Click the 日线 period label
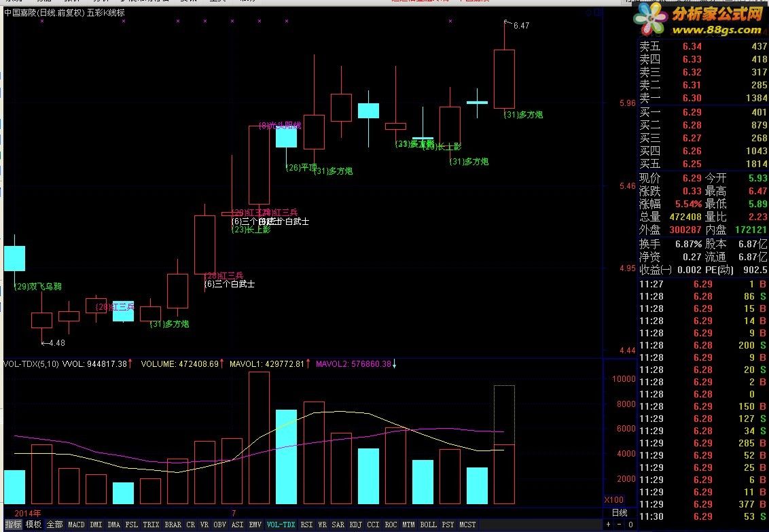The image size is (769, 532). 620,513
